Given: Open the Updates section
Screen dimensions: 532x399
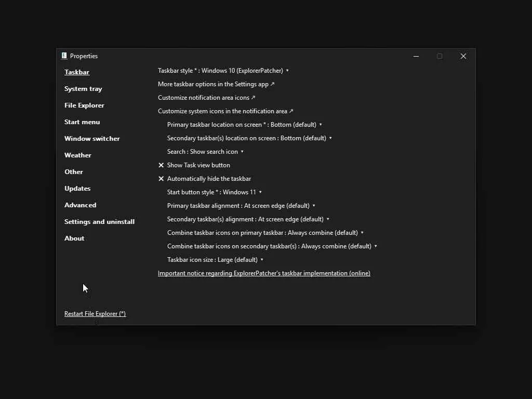Looking at the screenshot, I should [x=77, y=188].
